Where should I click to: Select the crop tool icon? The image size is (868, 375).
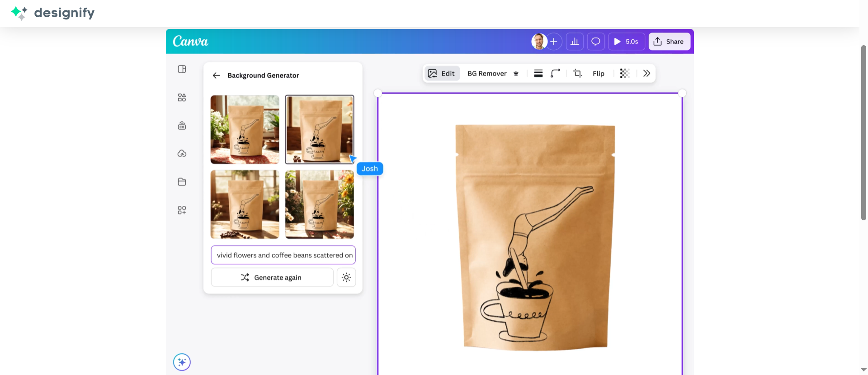point(577,73)
